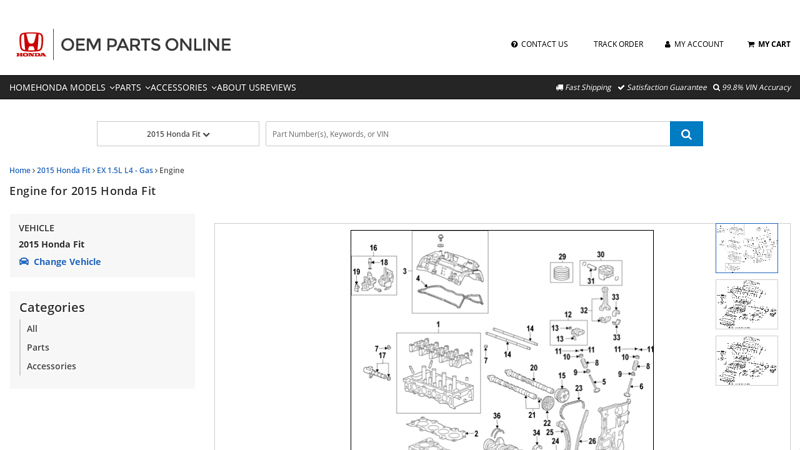
Task: Go to About Us page
Action: pyautogui.click(x=238, y=88)
